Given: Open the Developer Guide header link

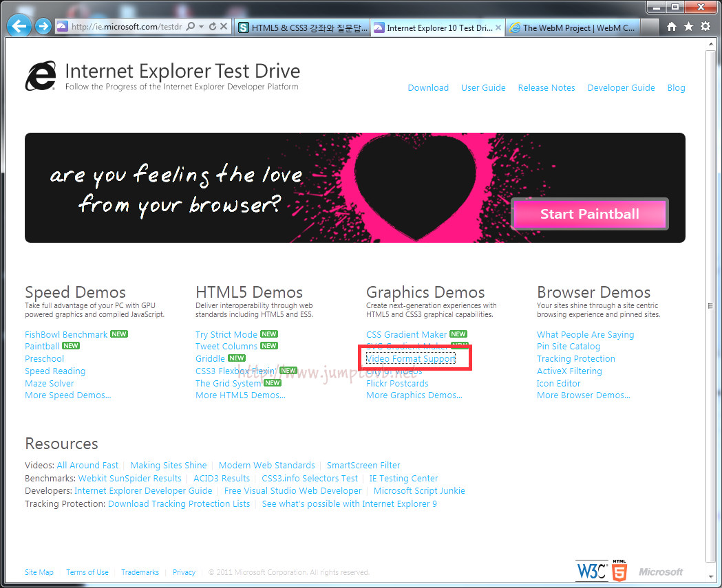Looking at the screenshot, I should pyautogui.click(x=621, y=87).
